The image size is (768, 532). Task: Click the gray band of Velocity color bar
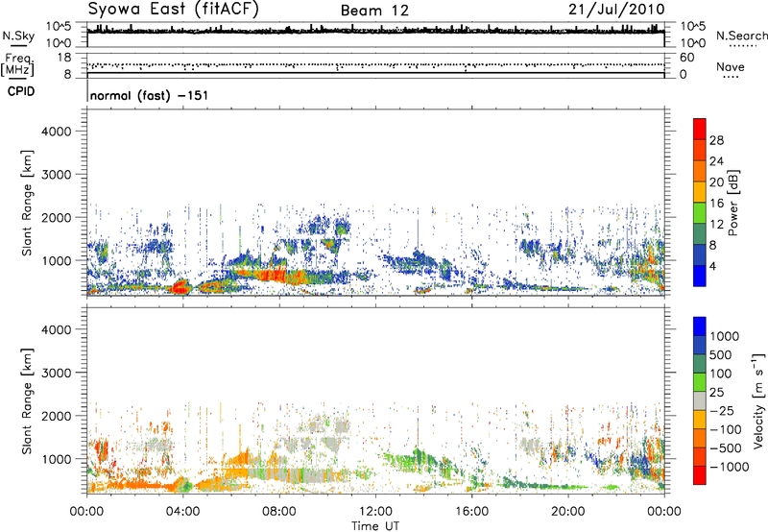click(x=700, y=401)
